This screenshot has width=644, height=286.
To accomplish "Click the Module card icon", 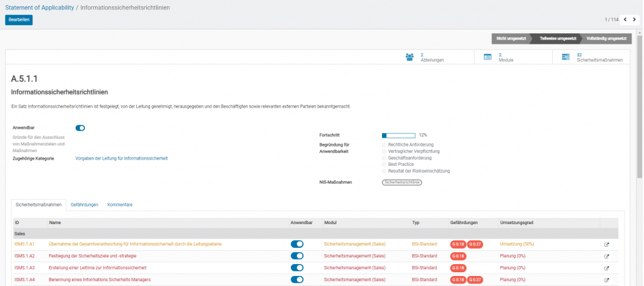I will coord(488,57).
